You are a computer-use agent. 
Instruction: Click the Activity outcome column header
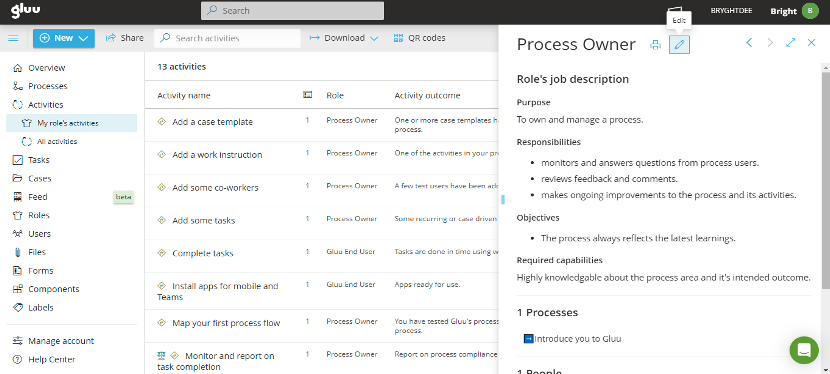click(x=427, y=96)
